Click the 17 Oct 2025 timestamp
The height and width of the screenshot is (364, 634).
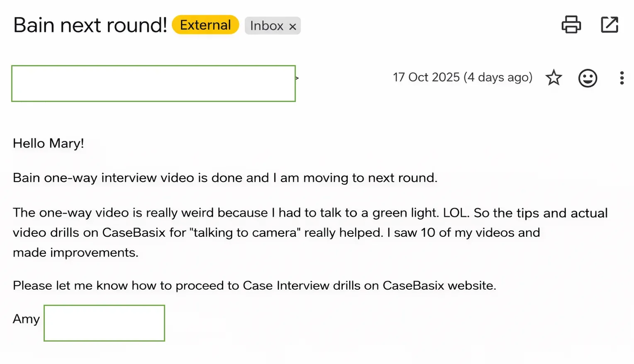(x=462, y=78)
